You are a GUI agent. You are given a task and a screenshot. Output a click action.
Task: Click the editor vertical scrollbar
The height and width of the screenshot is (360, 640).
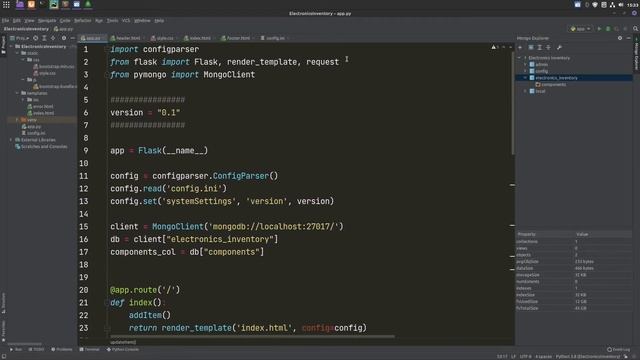[x=513, y=102]
